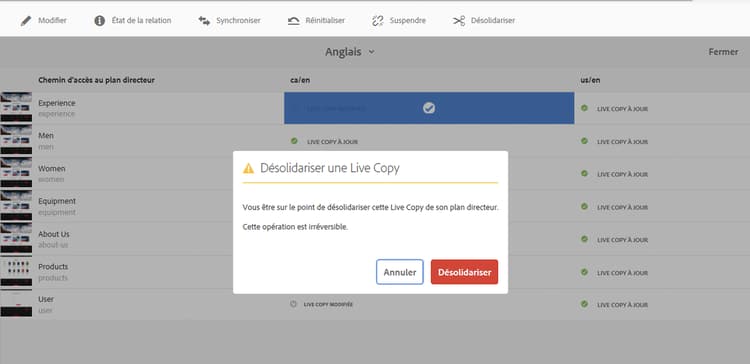Click Chemin d'accès au plan directeur header
750x364 pixels.
[x=96, y=80]
